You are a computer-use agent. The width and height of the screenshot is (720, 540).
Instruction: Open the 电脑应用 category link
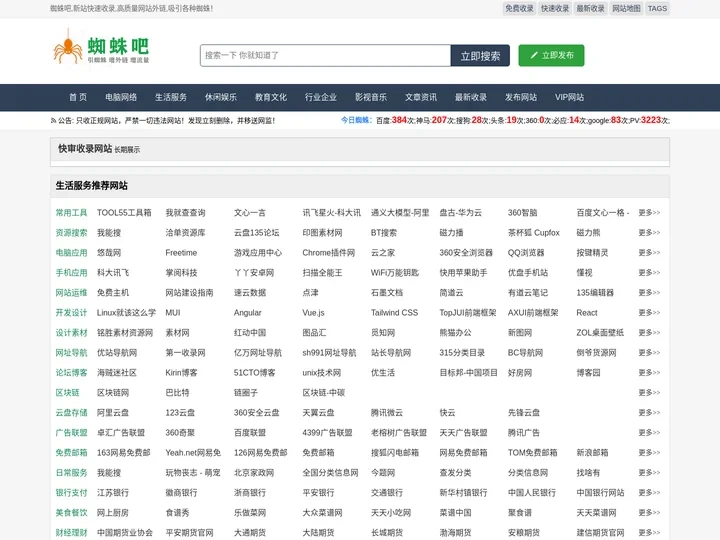point(71,253)
